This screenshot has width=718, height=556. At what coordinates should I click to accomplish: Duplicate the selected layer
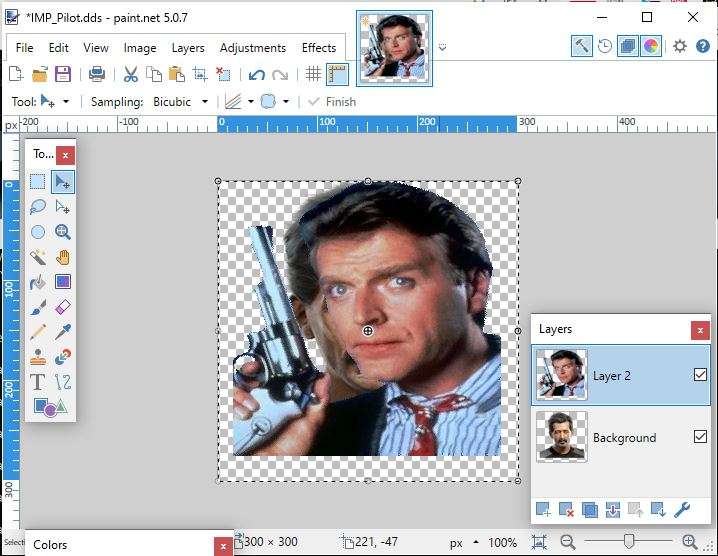[589, 509]
